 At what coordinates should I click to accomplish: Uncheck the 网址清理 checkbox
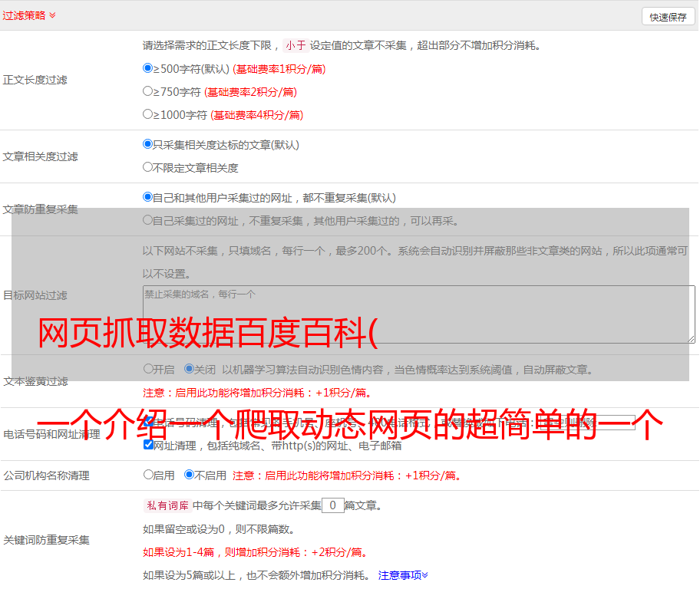coord(149,445)
